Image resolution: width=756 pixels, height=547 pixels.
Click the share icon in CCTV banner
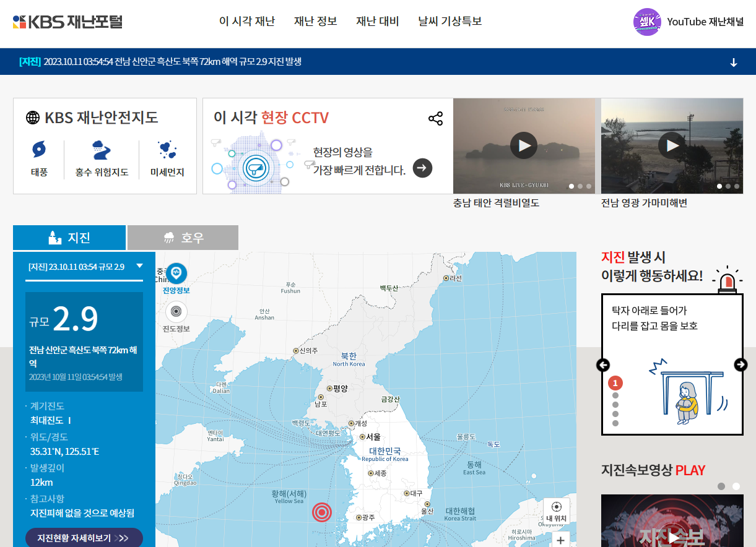pos(436,119)
